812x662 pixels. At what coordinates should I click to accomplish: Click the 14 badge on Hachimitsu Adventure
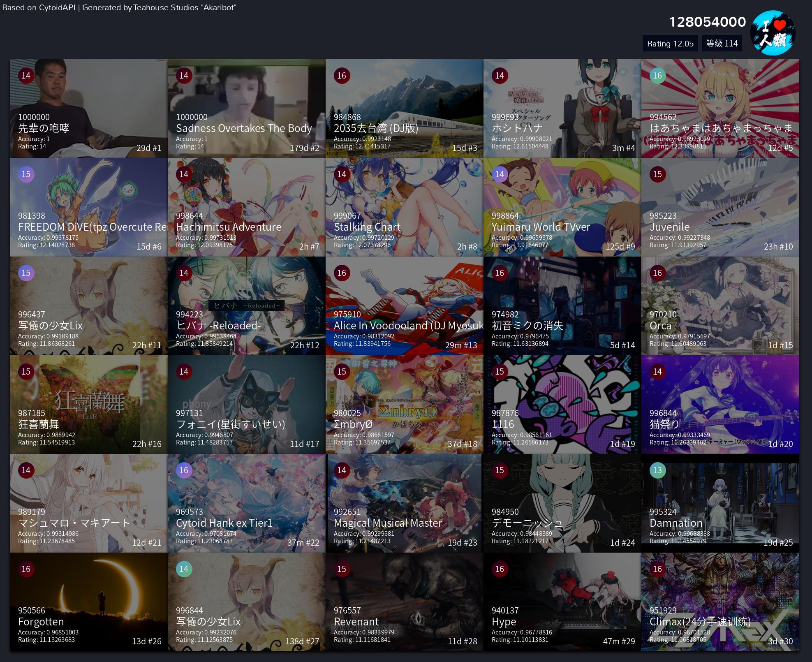tap(184, 174)
